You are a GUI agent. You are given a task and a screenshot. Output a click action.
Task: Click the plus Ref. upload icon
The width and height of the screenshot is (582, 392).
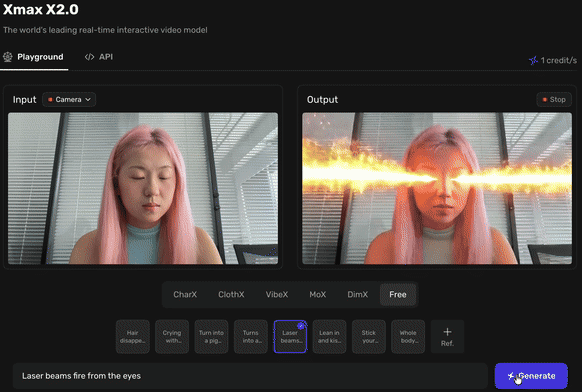447,331
